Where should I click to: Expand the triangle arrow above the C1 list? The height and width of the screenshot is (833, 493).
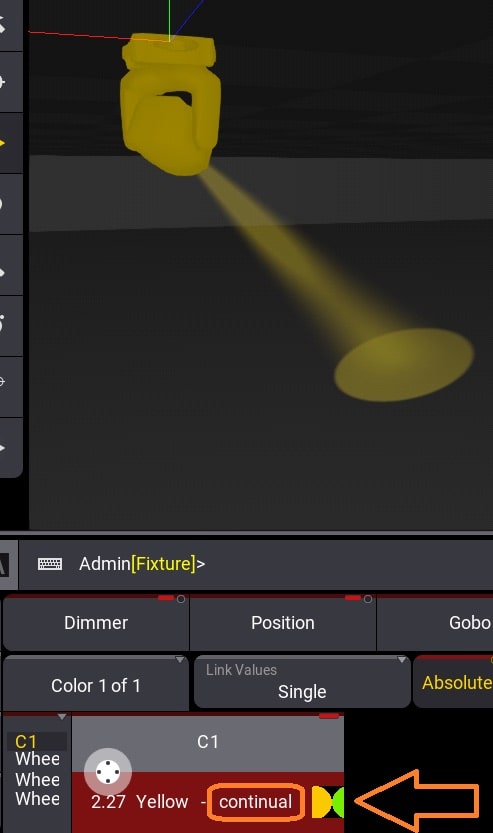click(62, 717)
